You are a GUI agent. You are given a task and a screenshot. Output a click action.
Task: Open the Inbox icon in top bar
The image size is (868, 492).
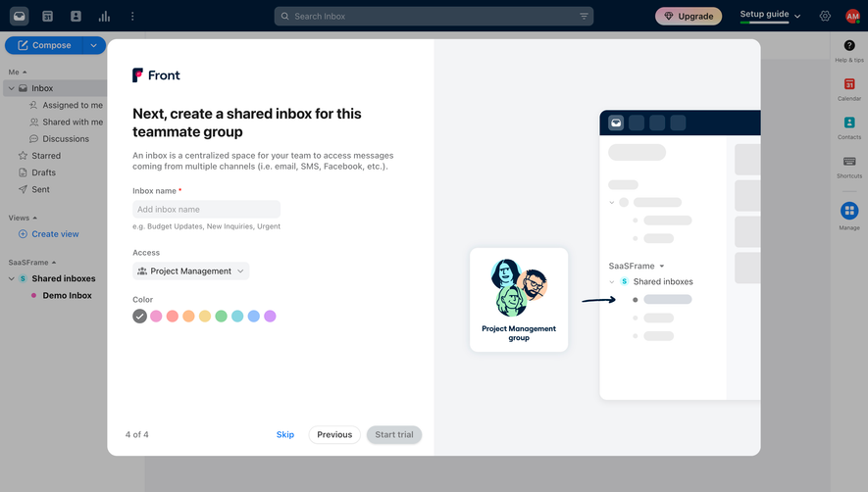point(20,16)
